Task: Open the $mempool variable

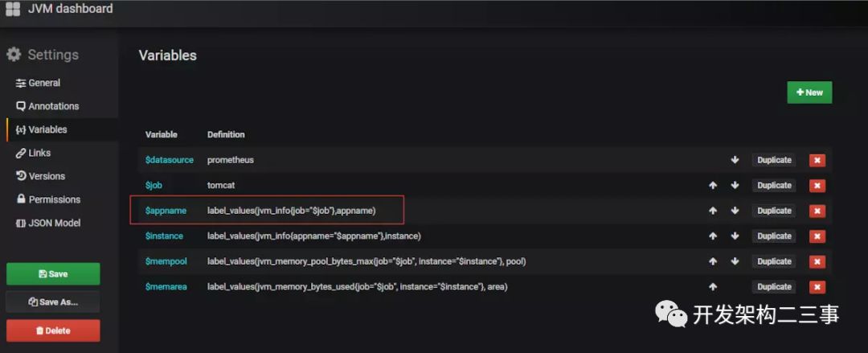Action: tap(166, 261)
